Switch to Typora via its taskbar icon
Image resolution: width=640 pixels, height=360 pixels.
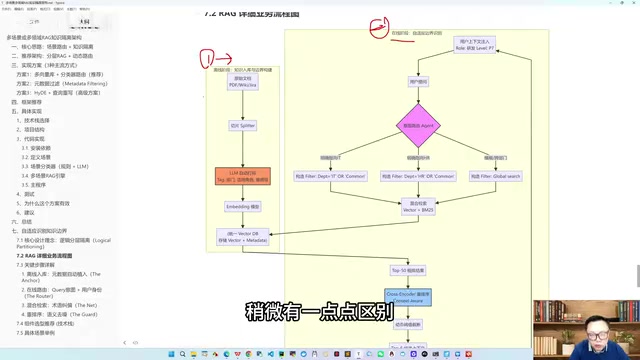tap(359, 354)
